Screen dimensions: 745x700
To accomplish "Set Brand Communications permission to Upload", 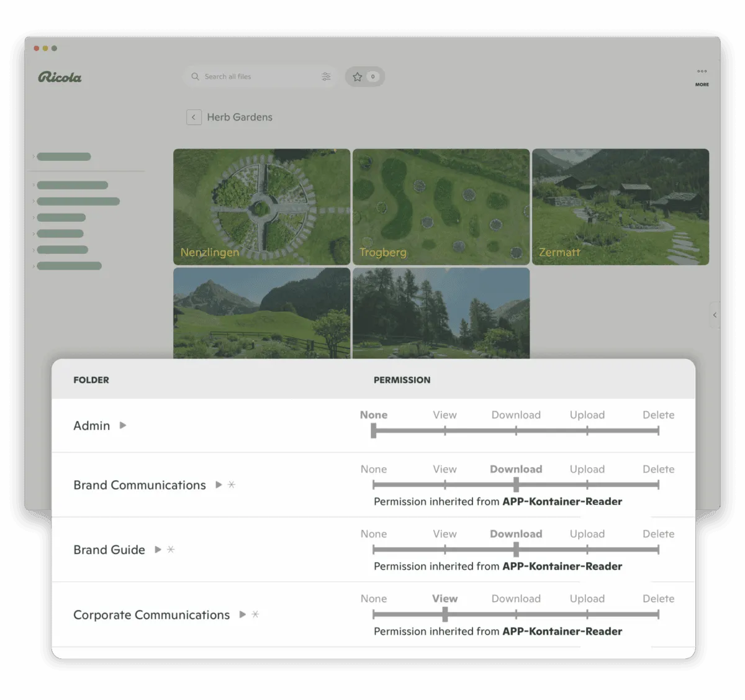I will tap(587, 469).
